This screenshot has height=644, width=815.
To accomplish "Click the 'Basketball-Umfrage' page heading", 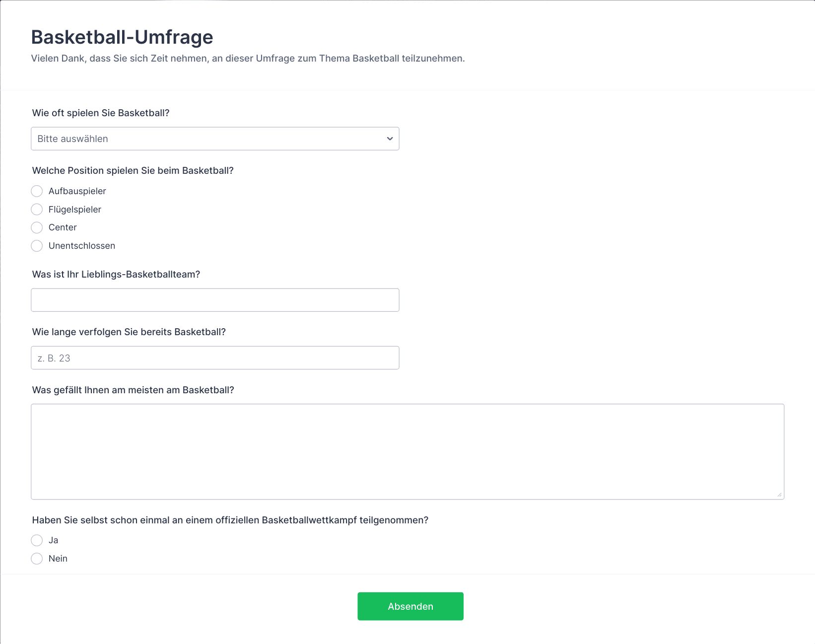I will [122, 37].
